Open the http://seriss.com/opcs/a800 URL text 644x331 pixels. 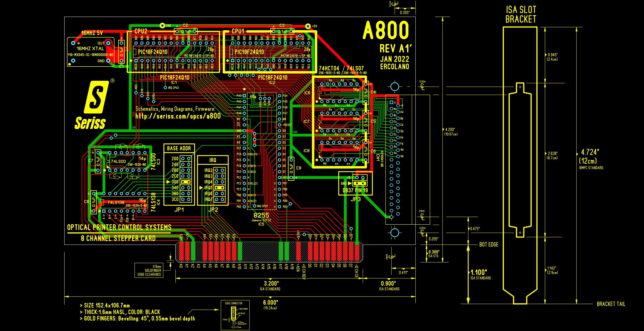(x=178, y=116)
